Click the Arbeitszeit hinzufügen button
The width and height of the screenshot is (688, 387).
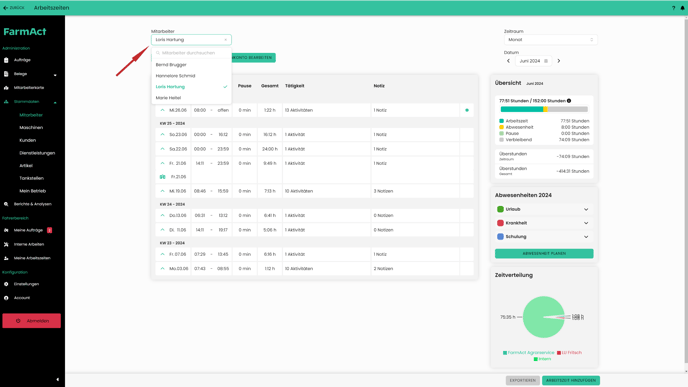pos(570,380)
